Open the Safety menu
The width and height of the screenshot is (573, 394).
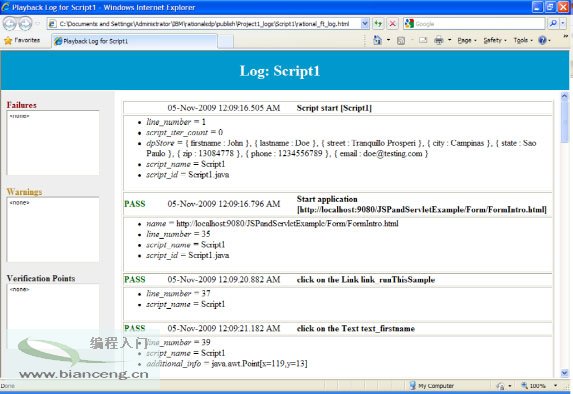click(495, 40)
